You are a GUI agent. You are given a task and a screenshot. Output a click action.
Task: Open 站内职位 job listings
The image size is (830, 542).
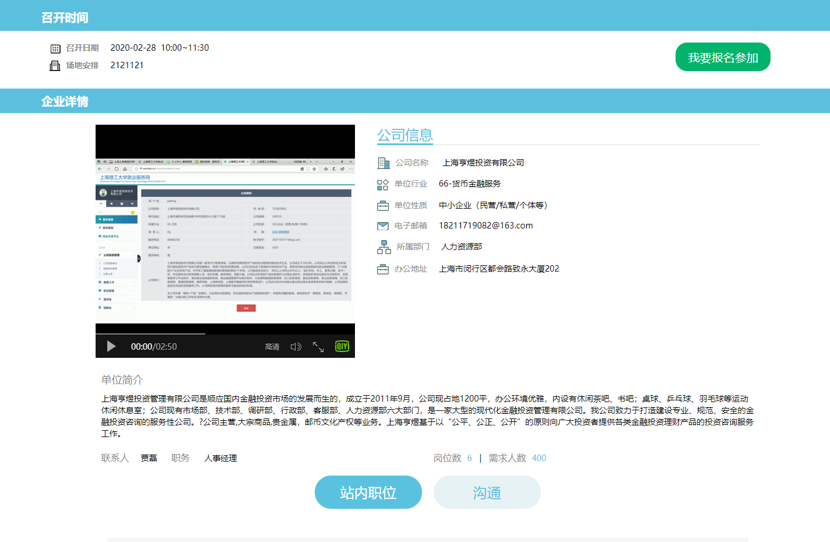point(368,492)
